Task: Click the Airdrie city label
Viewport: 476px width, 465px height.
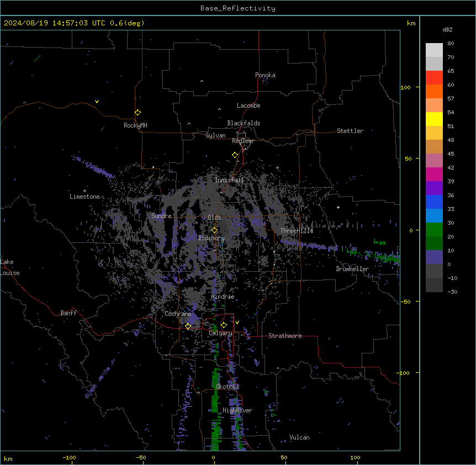Action: [223, 297]
